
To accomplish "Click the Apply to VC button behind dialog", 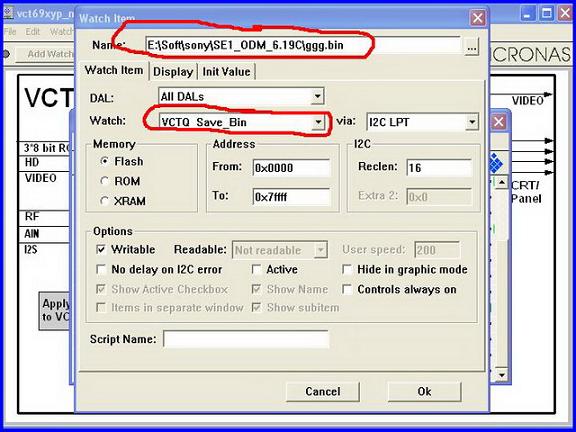I will point(54,310).
